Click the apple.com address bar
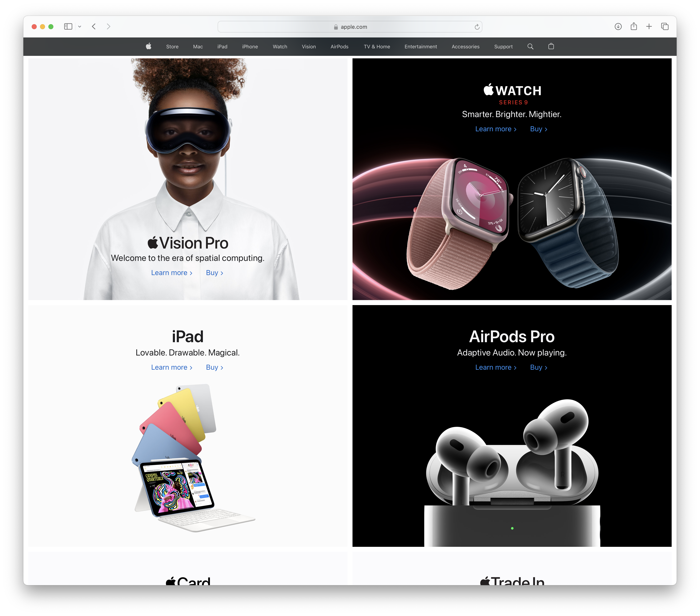This screenshot has width=700, height=616. (350, 27)
